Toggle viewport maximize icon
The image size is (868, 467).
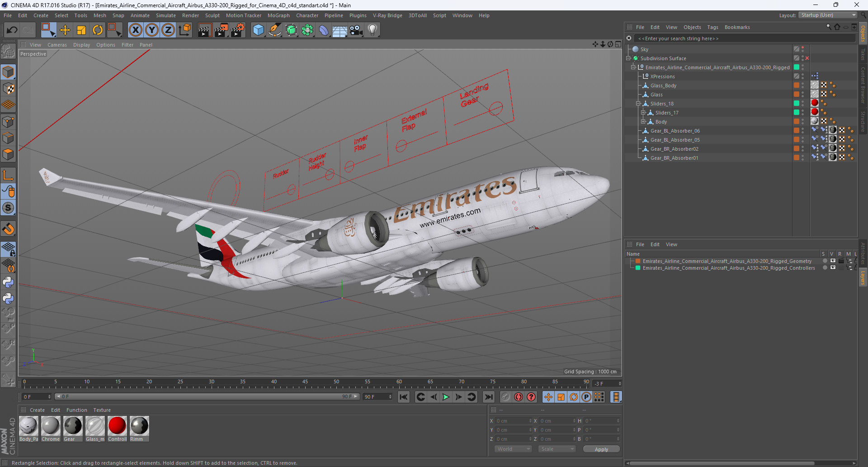click(618, 44)
